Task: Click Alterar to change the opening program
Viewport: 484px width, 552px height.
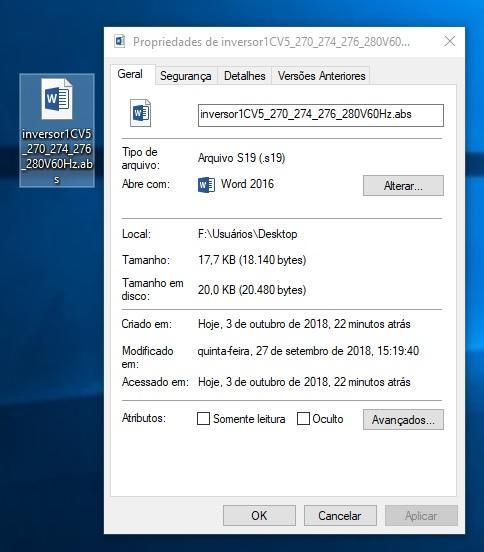Action: [x=403, y=186]
